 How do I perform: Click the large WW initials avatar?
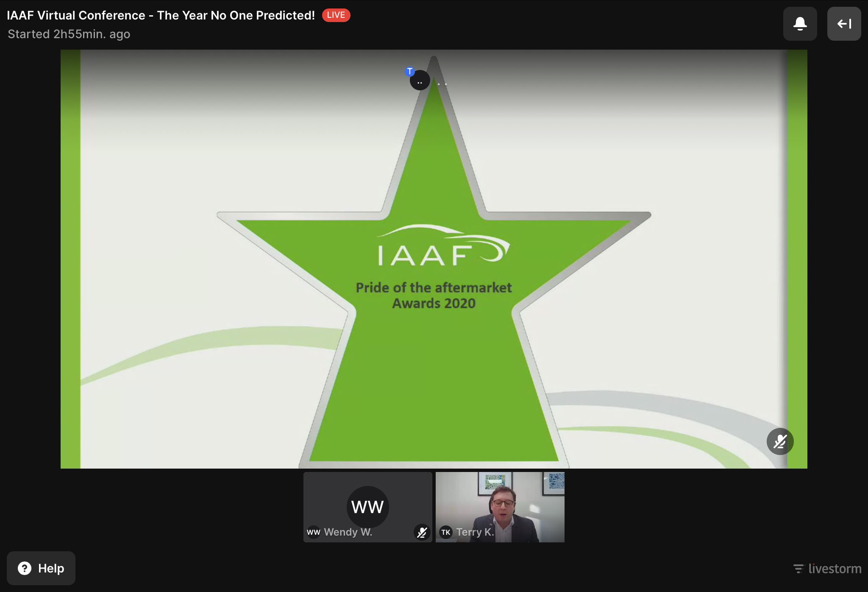[x=368, y=507]
